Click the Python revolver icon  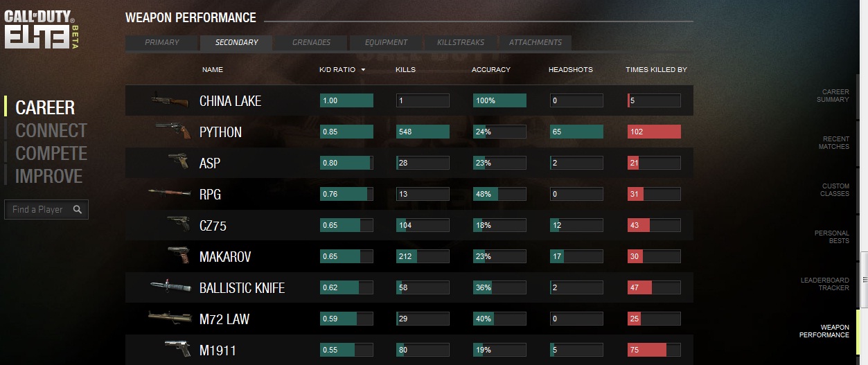172,131
